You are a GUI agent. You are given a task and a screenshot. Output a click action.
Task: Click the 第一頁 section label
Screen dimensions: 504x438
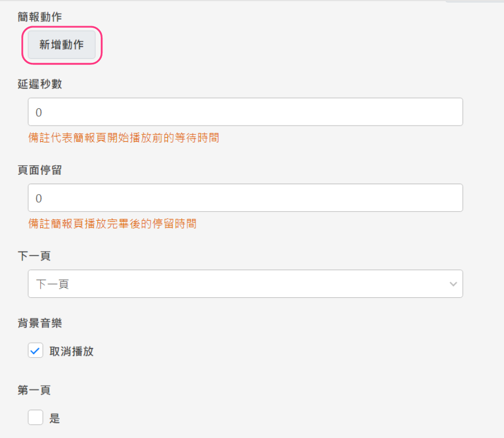coord(34,390)
